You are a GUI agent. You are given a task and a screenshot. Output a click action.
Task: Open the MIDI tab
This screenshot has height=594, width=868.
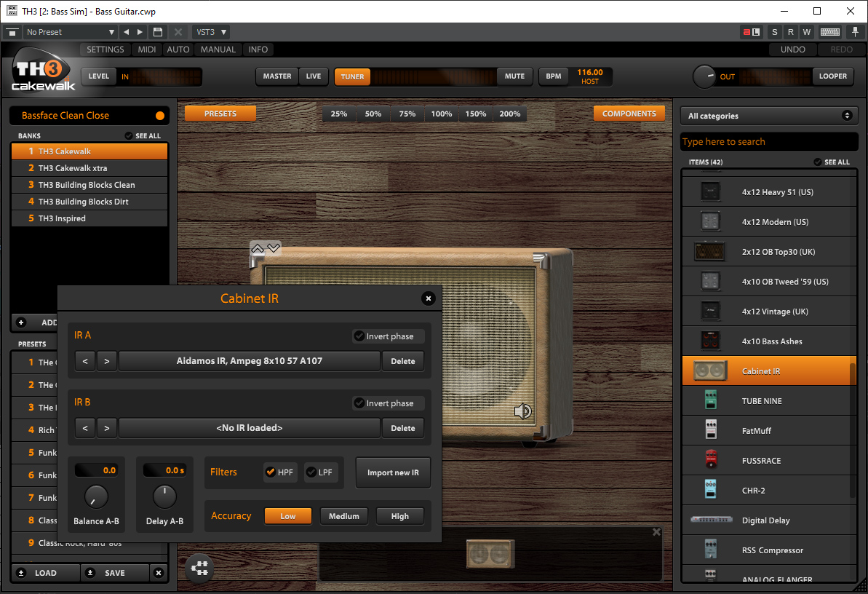pyautogui.click(x=147, y=49)
